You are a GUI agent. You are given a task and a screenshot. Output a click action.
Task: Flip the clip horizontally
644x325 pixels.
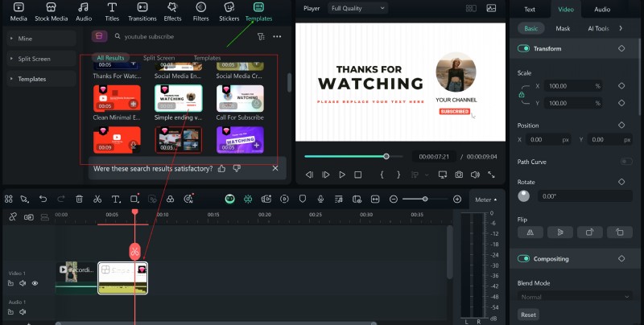[530, 232]
